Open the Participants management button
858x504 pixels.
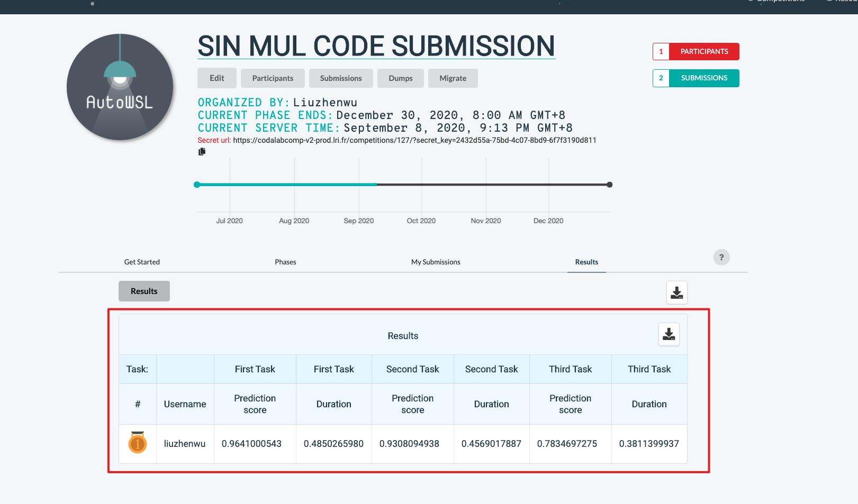[x=273, y=78]
